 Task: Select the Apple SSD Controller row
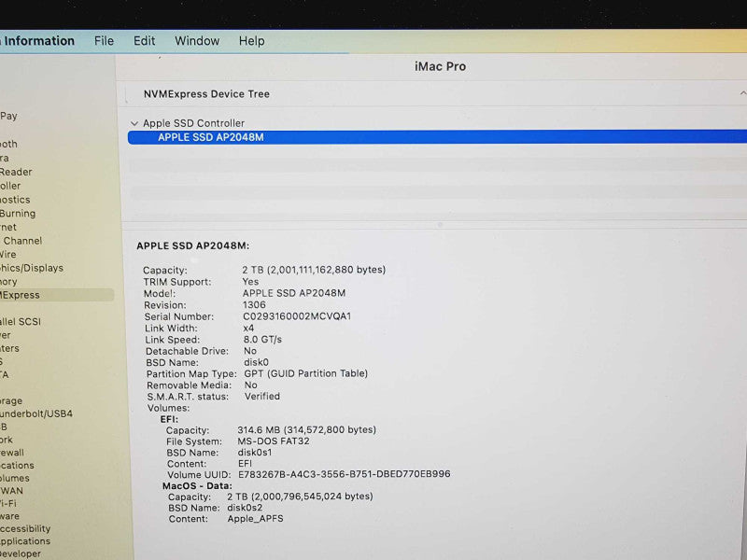193,123
